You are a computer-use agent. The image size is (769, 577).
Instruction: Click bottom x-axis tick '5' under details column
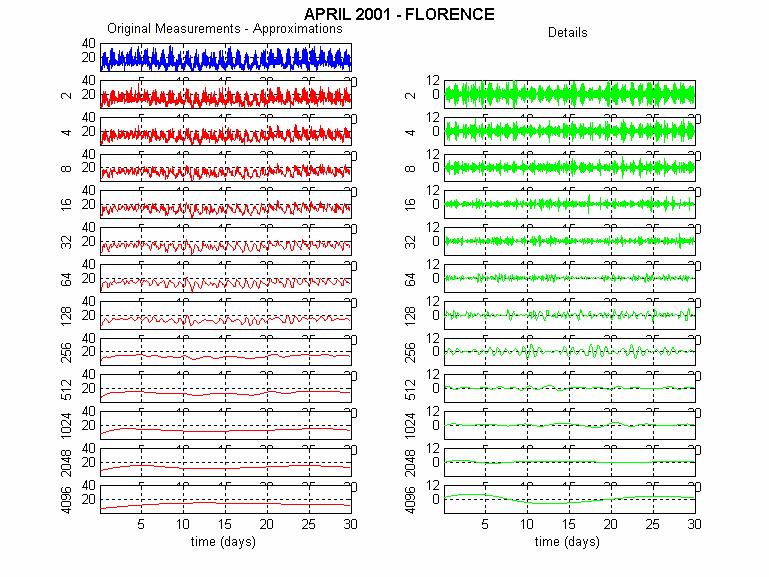point(485,525)
